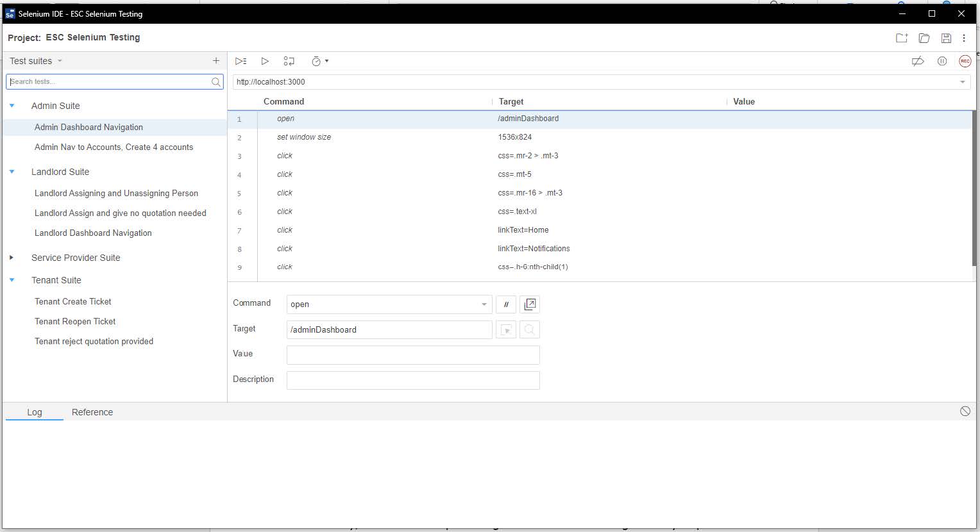Viewport: 980px width, 532px height.
Task: Disable breakpoints for test execution
Action: click(918, 61)
